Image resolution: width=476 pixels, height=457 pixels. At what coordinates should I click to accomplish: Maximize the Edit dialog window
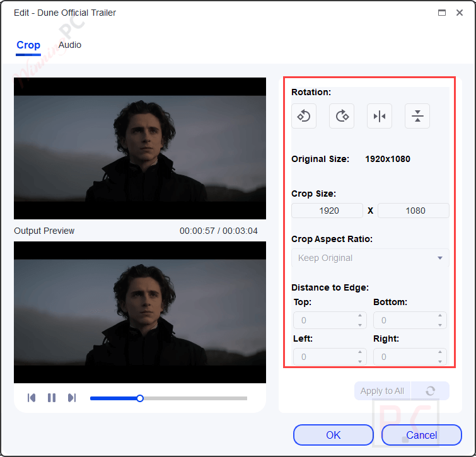(442, 13)
